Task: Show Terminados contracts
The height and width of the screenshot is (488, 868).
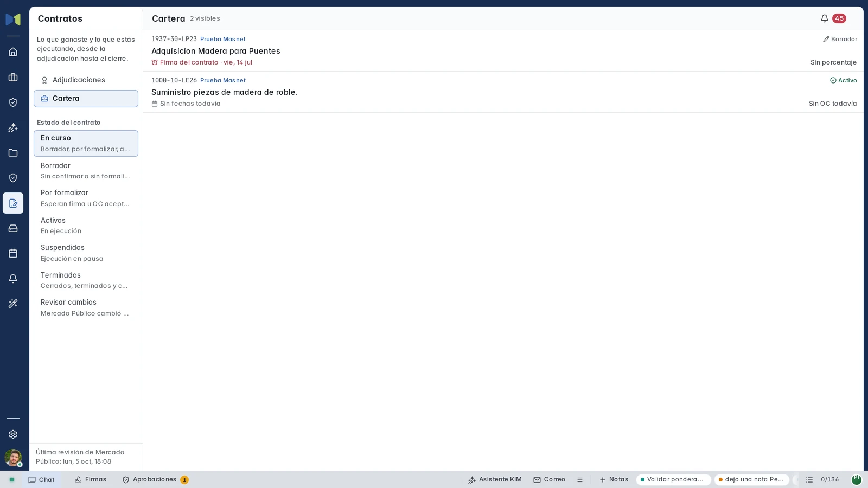Action: coord(86,280)
